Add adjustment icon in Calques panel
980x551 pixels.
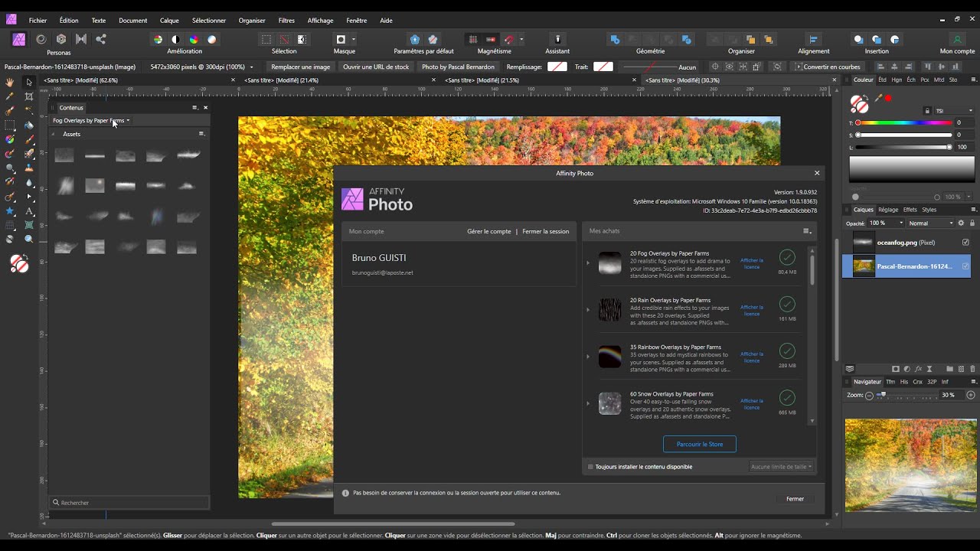click(906, 369)
